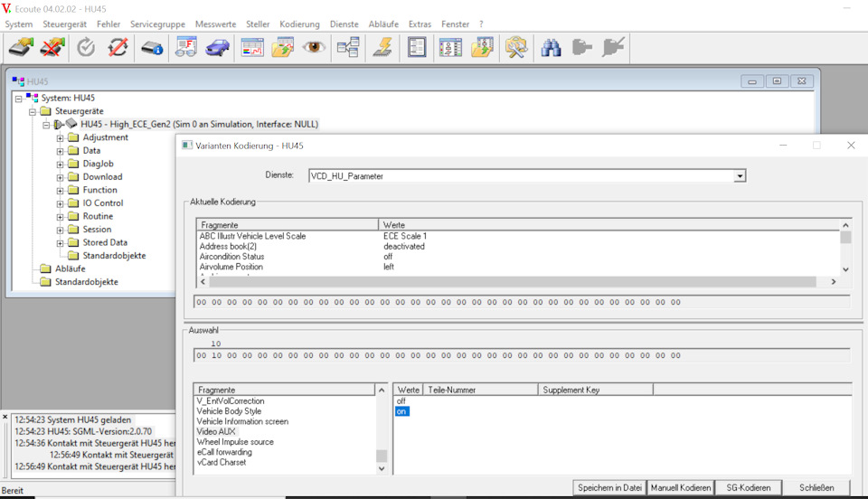The image size is (868, 499).
Task: Click the eye icon in the toolbar
Action: point(314,47)
